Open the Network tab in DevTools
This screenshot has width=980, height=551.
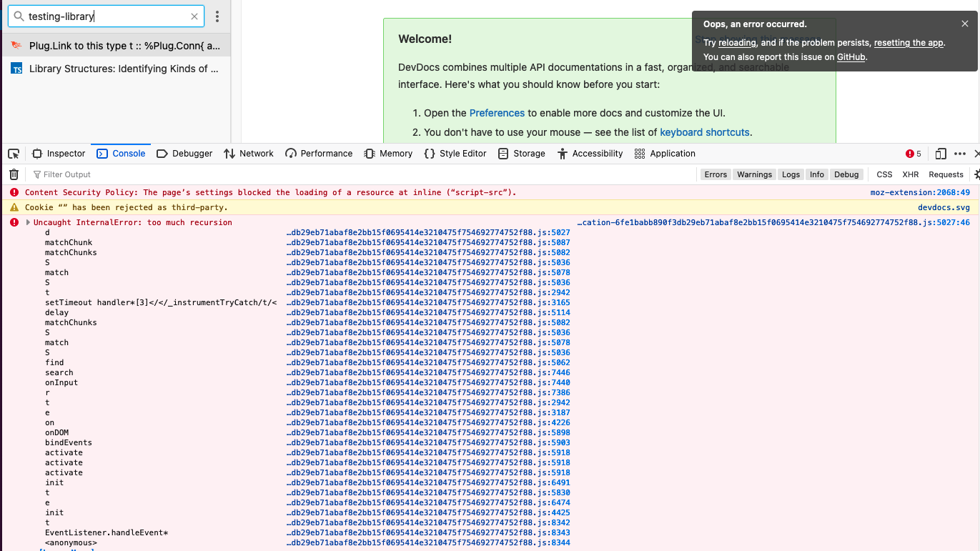pyautogui.click(x=249, y=153)
